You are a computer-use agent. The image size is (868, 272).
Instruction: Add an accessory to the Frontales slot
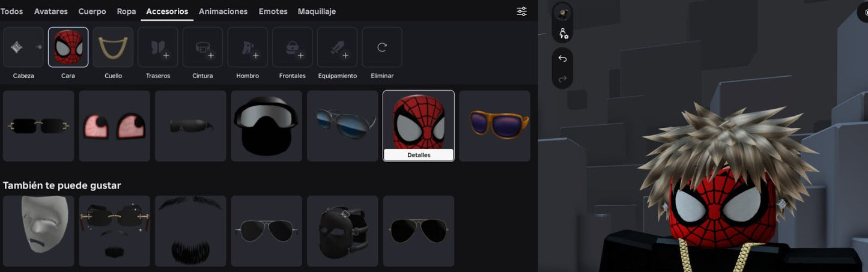pyautogui.click(x=293, y=47)
